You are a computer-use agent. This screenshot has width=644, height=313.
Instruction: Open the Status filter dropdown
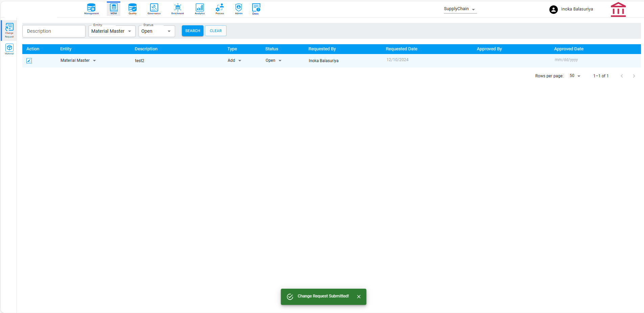(157, 31)
